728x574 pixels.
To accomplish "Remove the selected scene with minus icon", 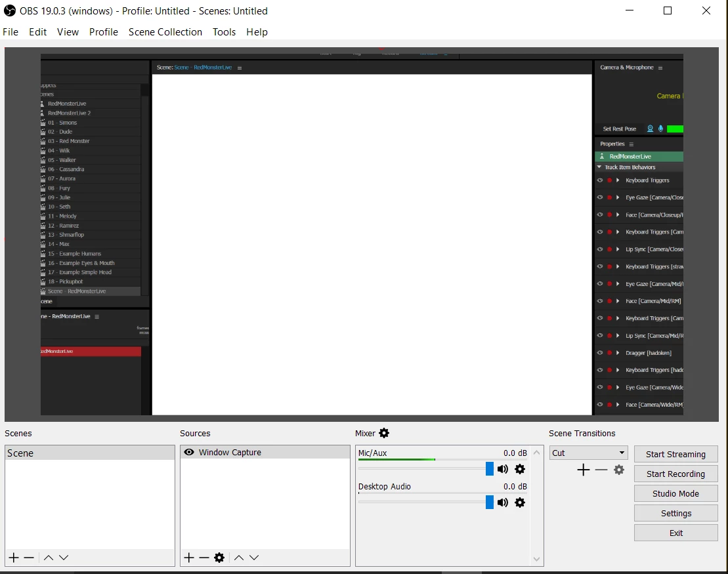I will (29, 558).
